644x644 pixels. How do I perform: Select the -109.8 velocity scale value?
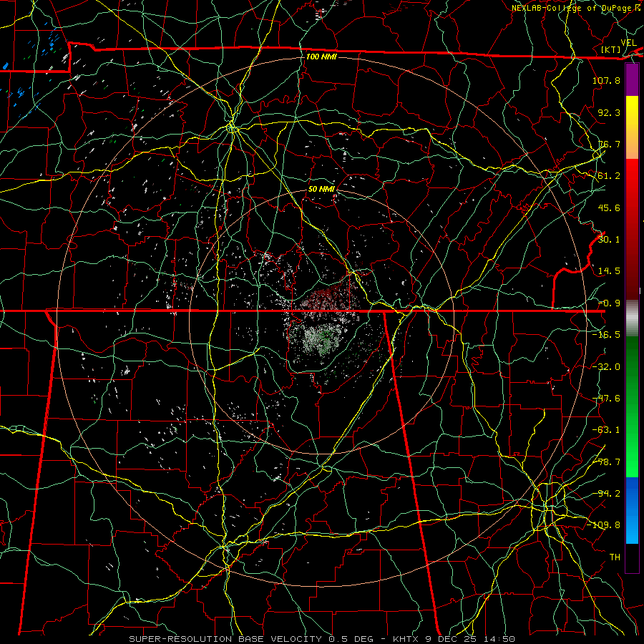pos(603,525)
